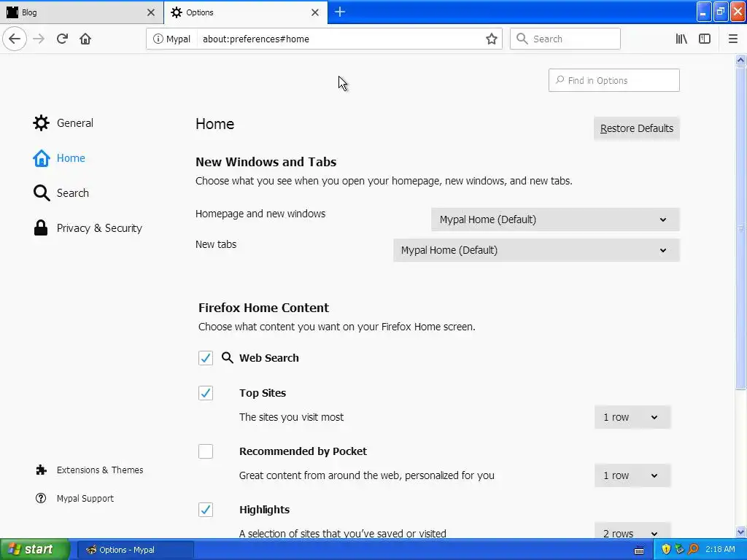The height and width of the screenshot is (560, 747).
Task: Expand the New tabs dropdown
Action: coord(536,250)
